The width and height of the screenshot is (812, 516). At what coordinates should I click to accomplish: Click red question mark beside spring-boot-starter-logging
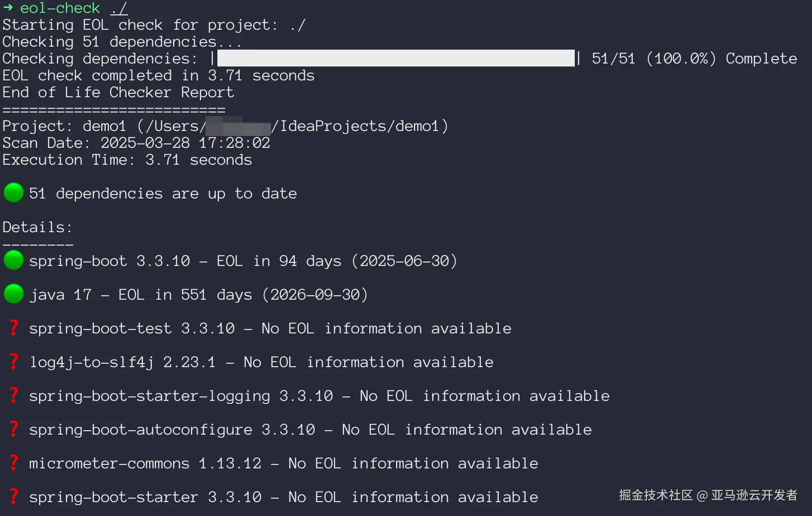(x=14, y=395)
